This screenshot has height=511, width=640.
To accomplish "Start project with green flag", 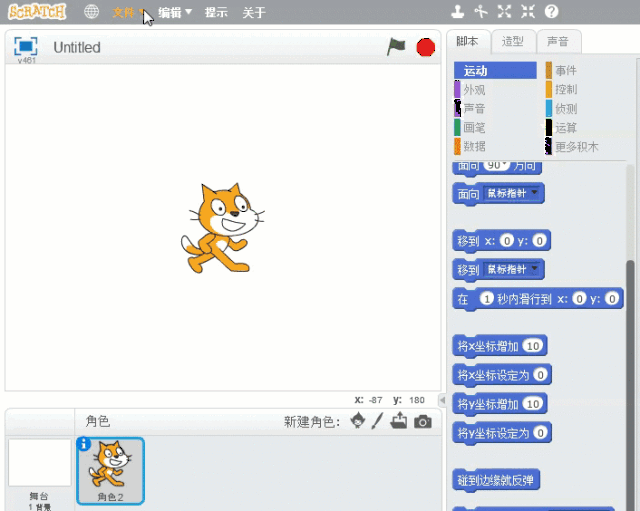I will click(x=396, y=47).
